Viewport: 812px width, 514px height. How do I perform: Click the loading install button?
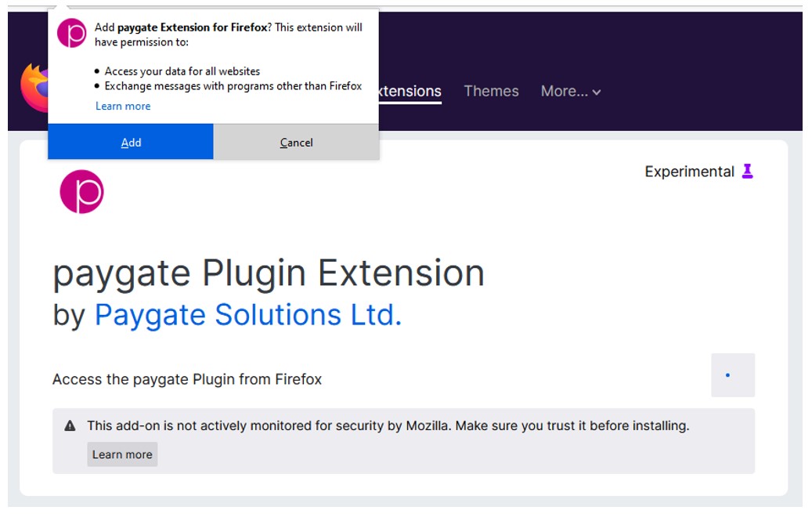[x=733, y=375]
